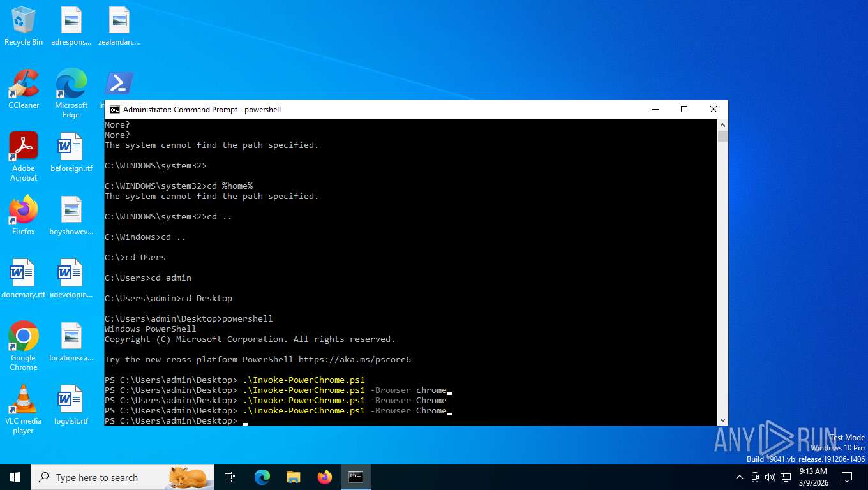
Task: Select the zealandarc image file on desktop
Action: point(119,27)
